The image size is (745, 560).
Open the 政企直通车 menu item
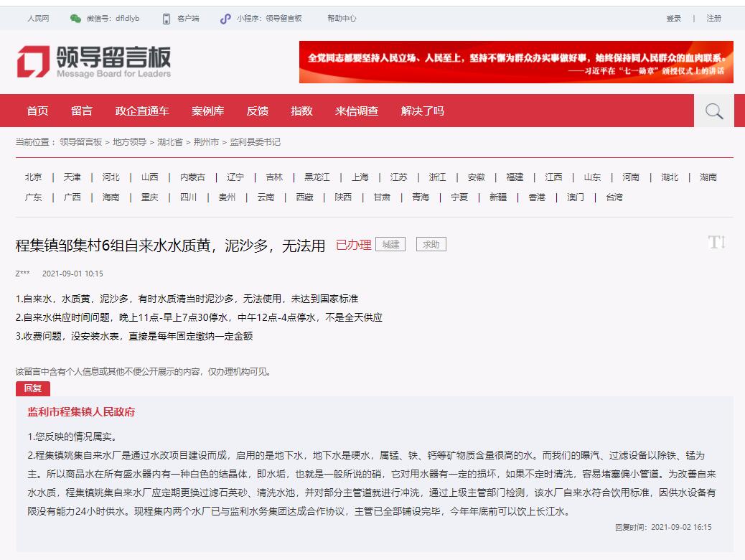point(142,111)
